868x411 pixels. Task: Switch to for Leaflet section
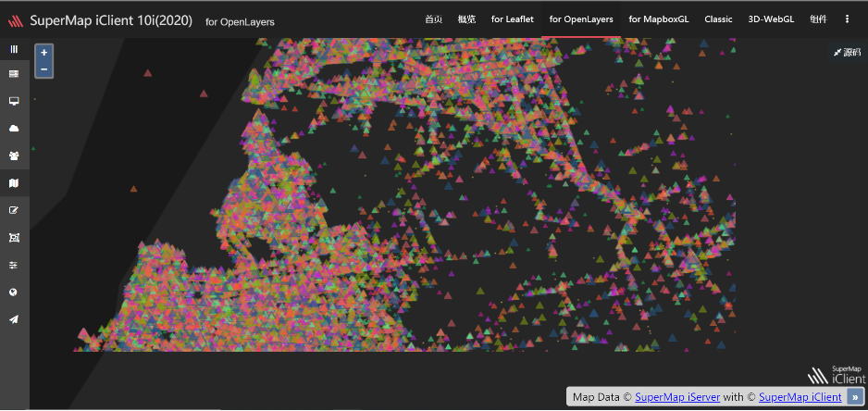coord(513,19)
